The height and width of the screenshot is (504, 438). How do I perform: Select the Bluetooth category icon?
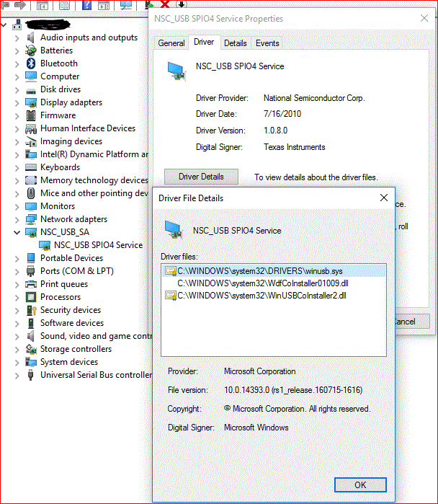(x=31, y=63)
